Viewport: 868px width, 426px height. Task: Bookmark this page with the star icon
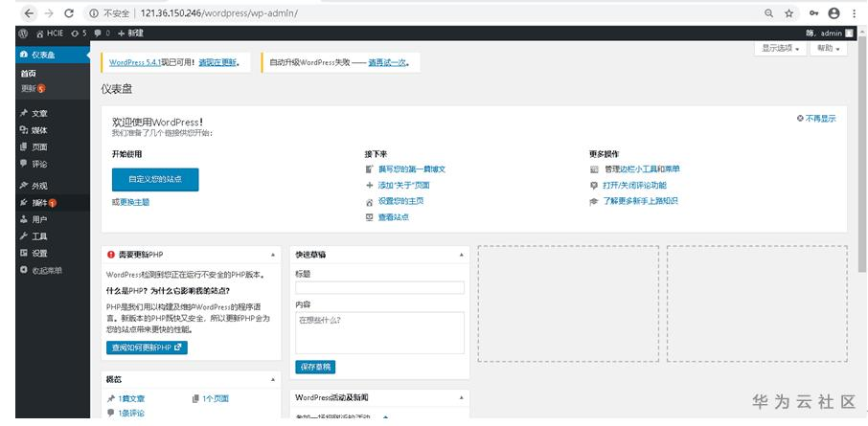788,13
